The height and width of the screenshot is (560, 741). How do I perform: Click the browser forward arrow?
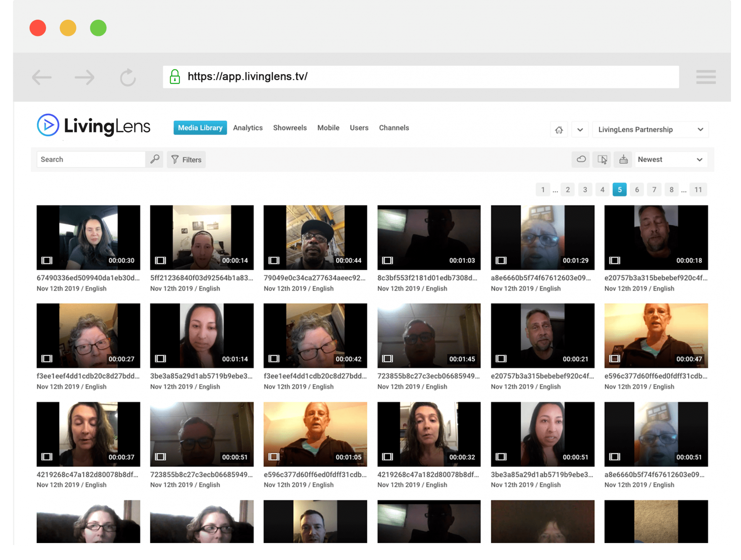tap(85, 77)
